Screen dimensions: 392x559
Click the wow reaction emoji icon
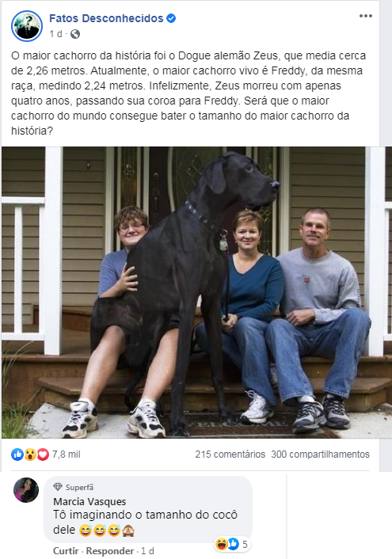[x=30, y=454]
